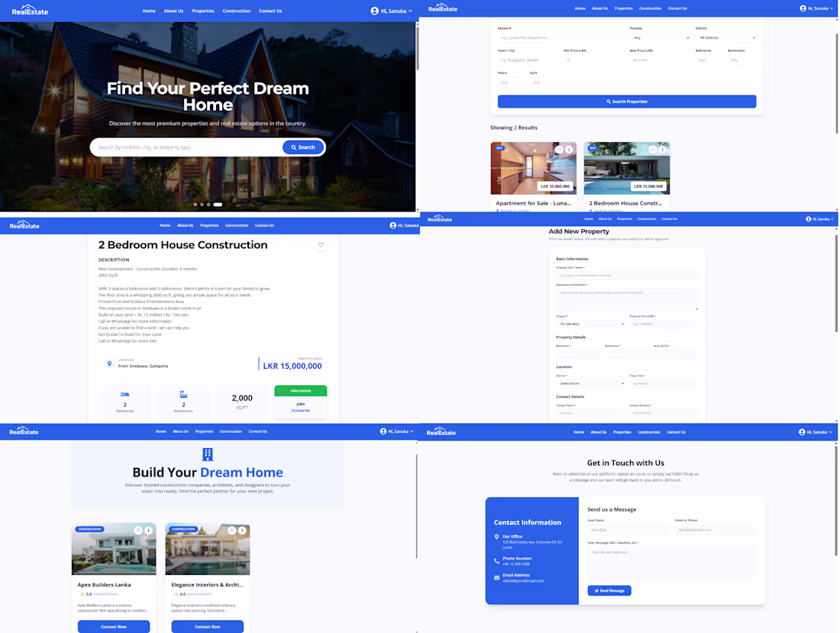Open Properties in the hero page navbar
The image size is (840, 633).
pos(203,11)
